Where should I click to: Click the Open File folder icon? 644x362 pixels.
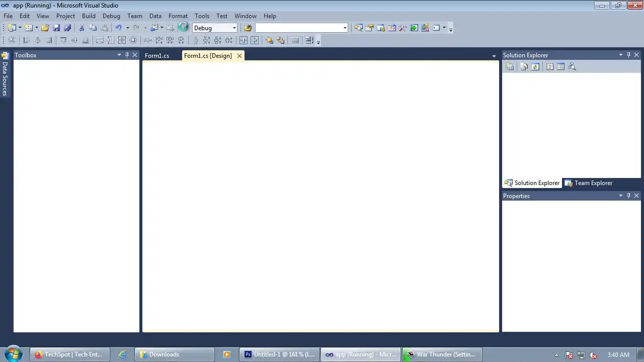click(45, 28)
